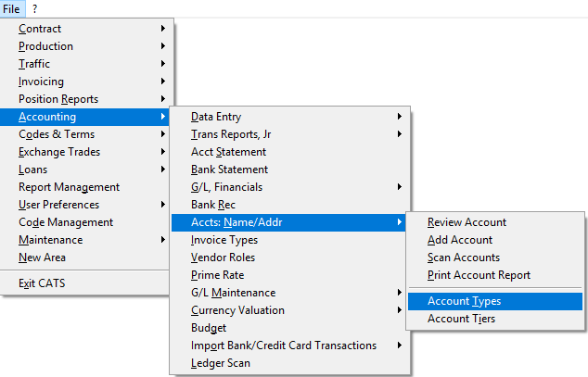Viewport: 588px width, 377px height.
Task: Click the arrow beside Data Entry
Action: (x=400, y=117)
